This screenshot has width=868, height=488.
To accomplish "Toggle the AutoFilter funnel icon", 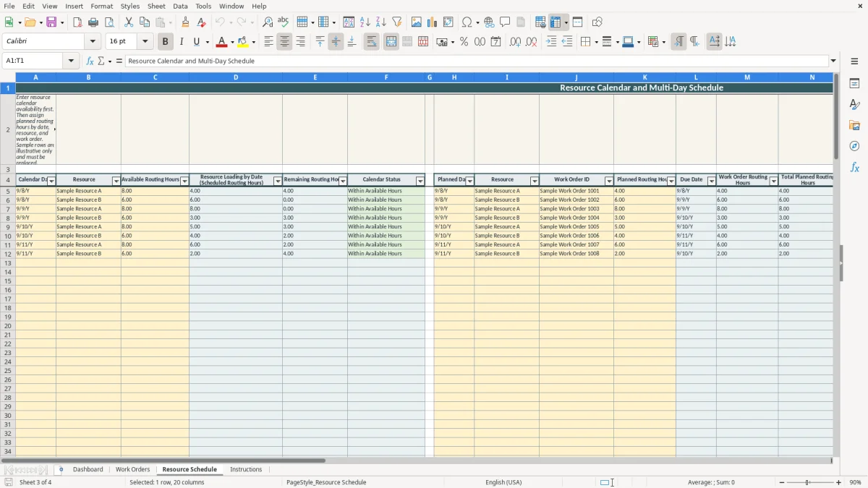I will pyautogui.click(x=396, y=22).
